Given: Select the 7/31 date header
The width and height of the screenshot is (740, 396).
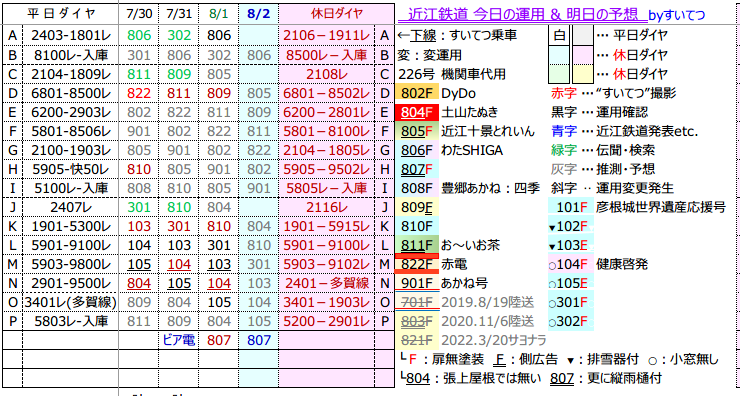Looking at the screenshot, I should point(179,14).
